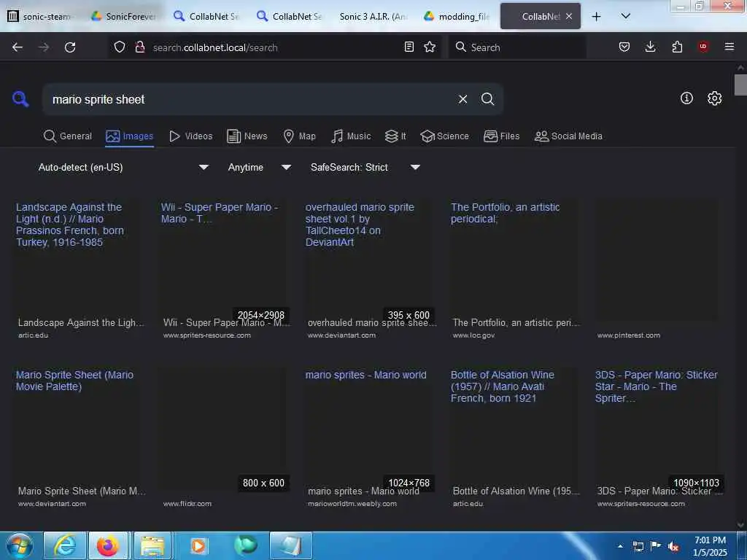747x560 pixels.
Task: Open The Portfolio, an artistic periodical result
Action: coord(514,269)
